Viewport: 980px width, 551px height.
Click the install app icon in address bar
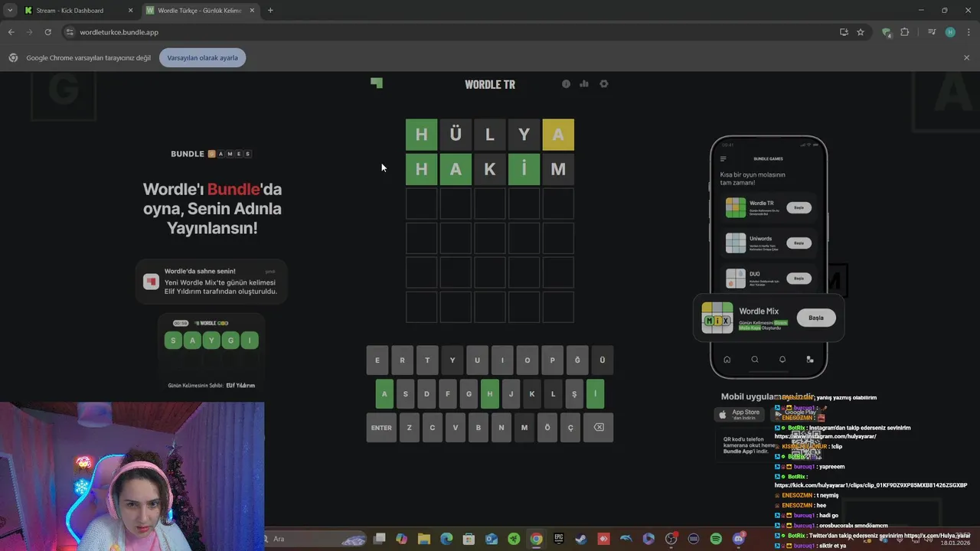844,32
